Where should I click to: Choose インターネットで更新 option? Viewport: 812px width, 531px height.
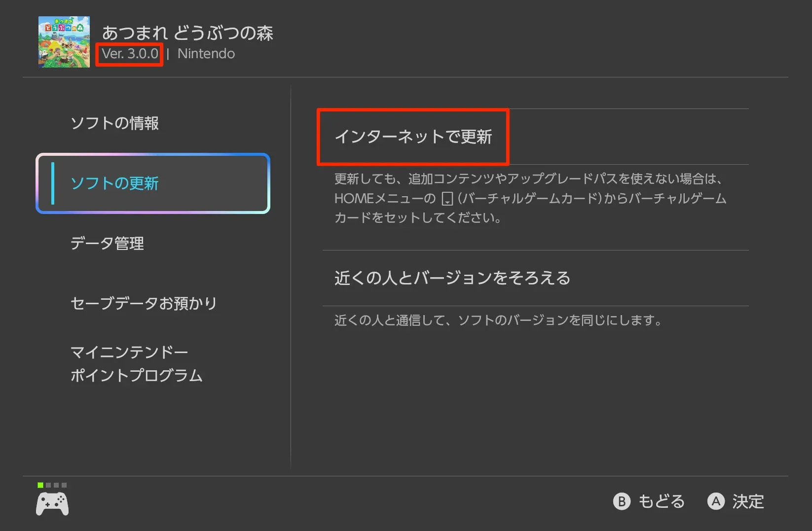tap(413, 137)
